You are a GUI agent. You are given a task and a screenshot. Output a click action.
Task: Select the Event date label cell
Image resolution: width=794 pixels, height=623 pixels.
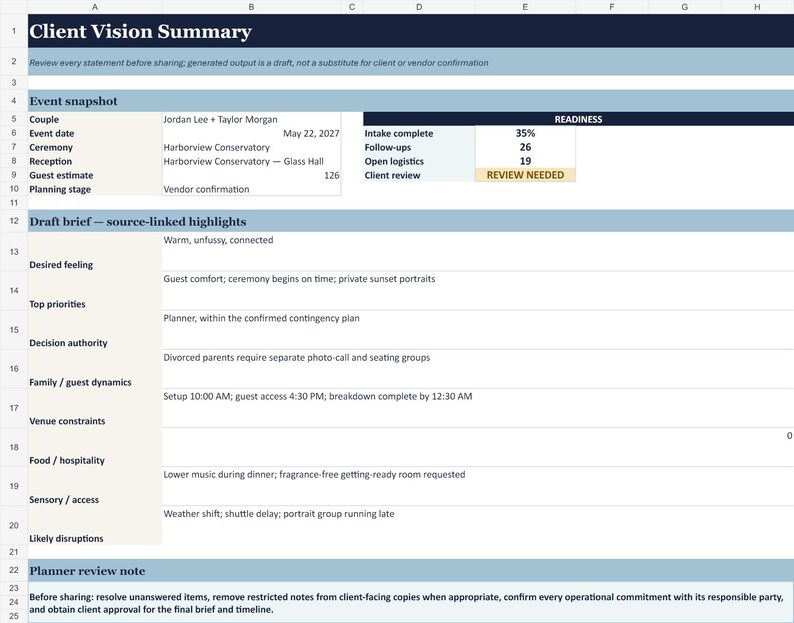tap(95, 133)
